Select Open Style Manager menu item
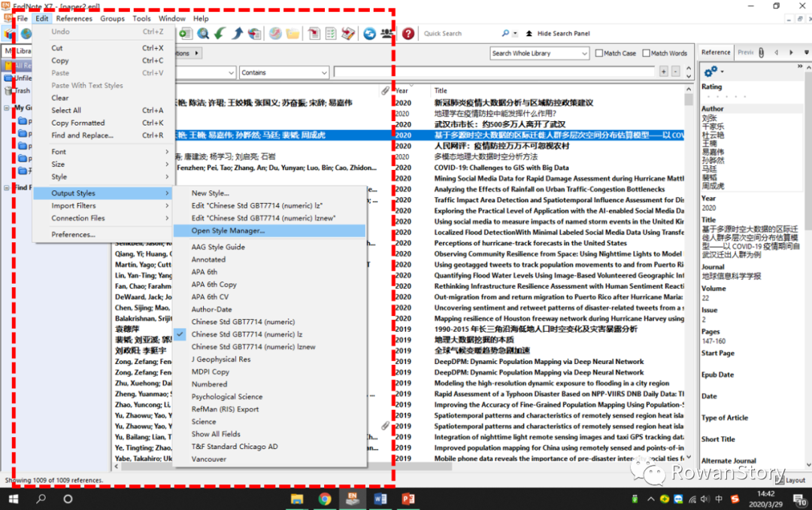 pyautogui.click(x=269, y=231)
